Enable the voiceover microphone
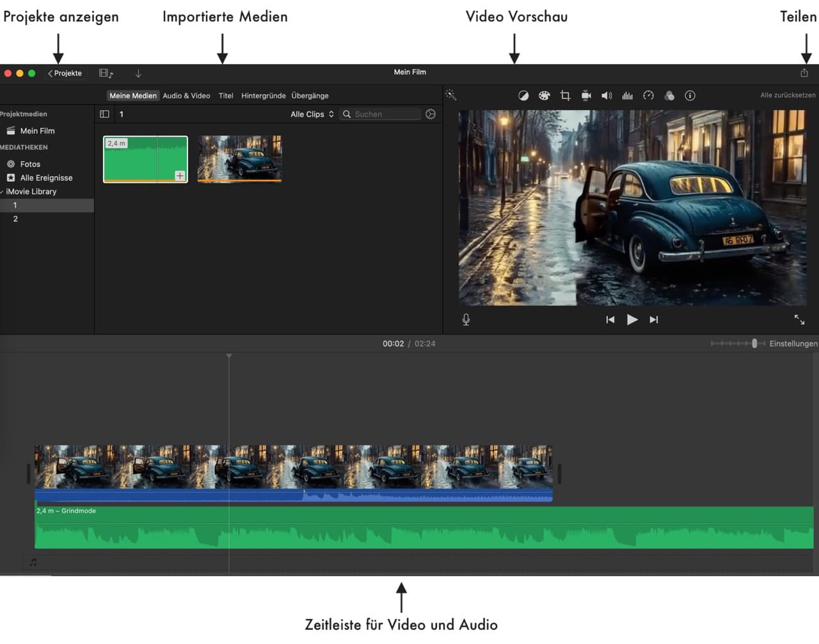Image resolution: width=819 pixels, height=644 pixels. [x=466, y=318]
